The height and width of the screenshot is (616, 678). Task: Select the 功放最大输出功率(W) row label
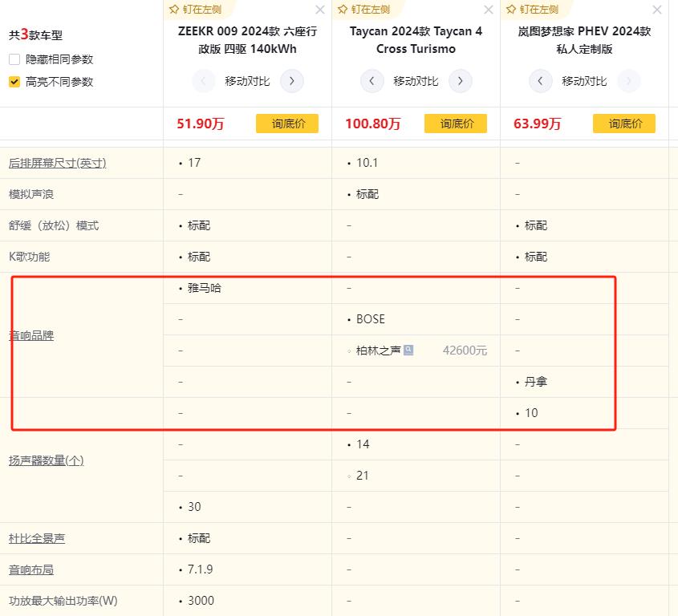[63, 601]
